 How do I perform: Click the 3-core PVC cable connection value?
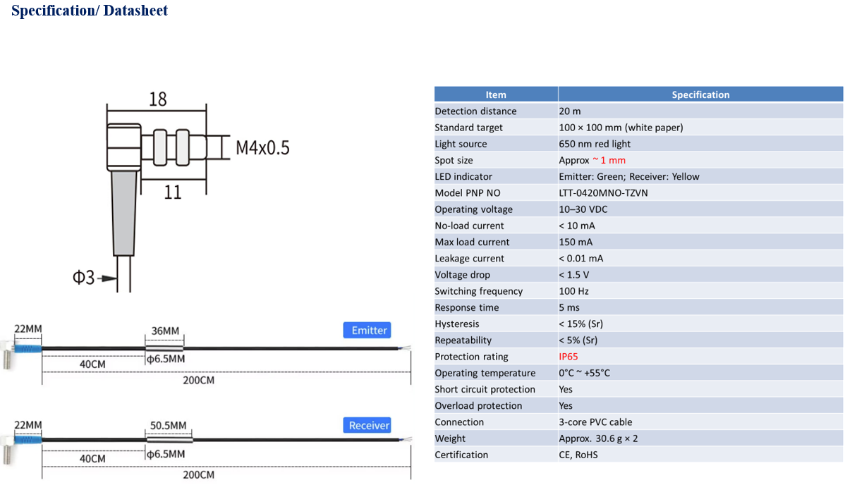click(x=595, y=422)
